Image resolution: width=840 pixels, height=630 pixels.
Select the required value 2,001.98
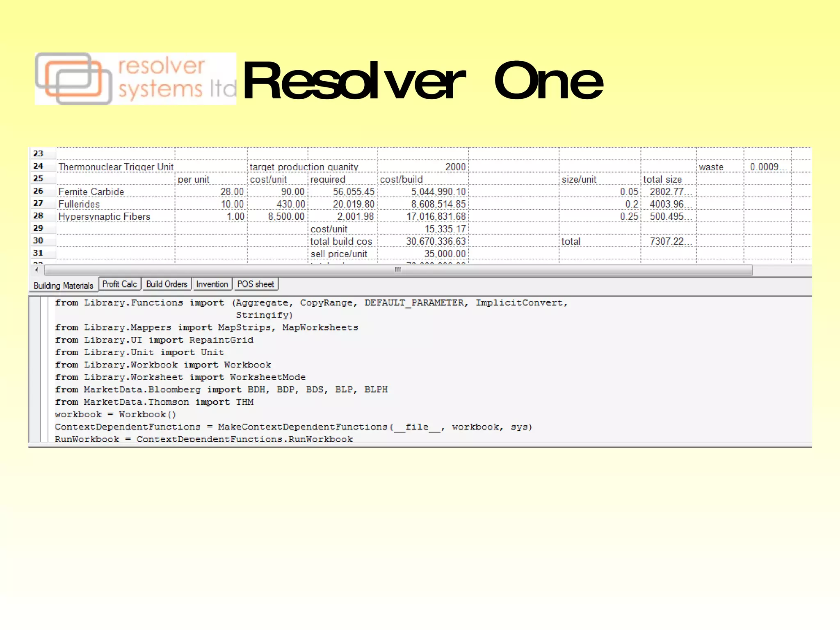pyautogui.click(x=342, y=216)
